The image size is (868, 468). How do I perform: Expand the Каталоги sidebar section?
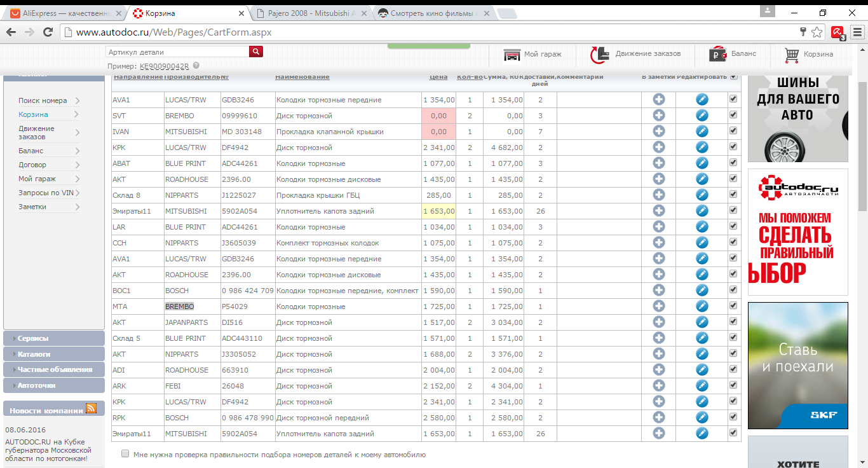pyautogui.click(x=34, y=354)
